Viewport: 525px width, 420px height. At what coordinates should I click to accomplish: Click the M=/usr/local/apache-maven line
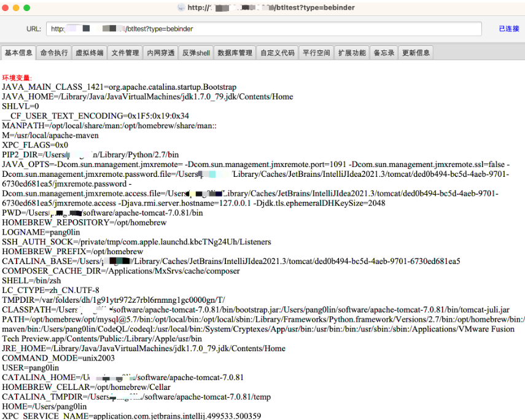pos(50,136)
